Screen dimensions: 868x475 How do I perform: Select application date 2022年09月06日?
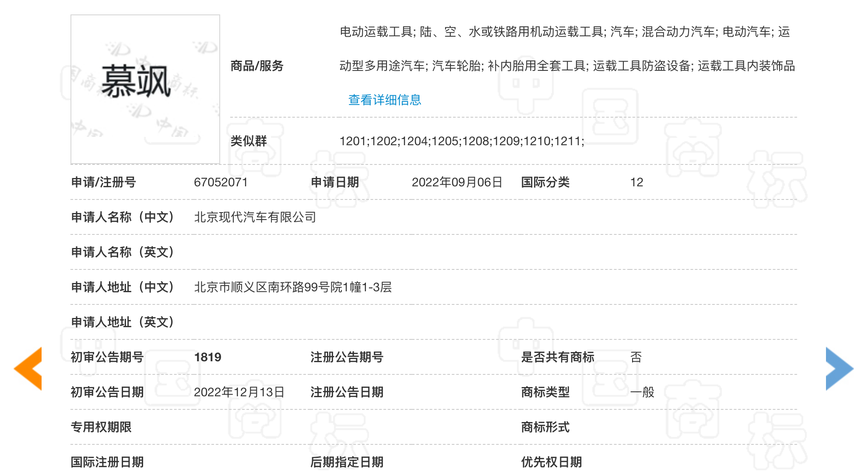[457, 182]
